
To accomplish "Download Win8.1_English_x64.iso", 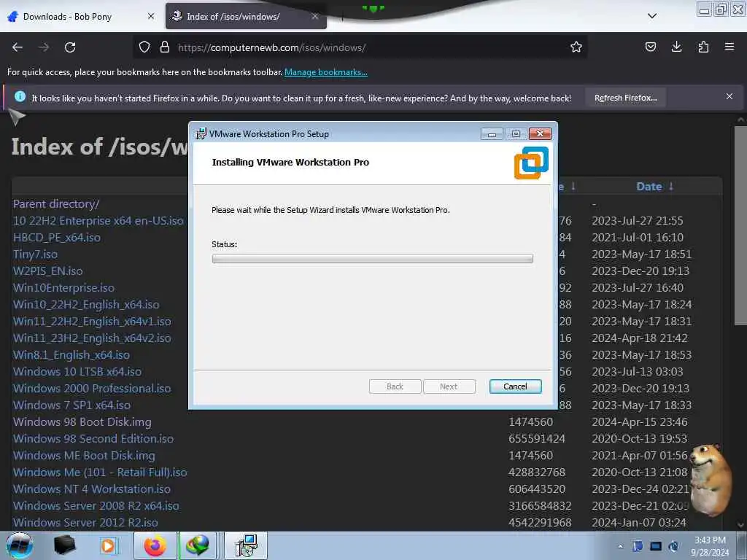I will tap(71, 355).
